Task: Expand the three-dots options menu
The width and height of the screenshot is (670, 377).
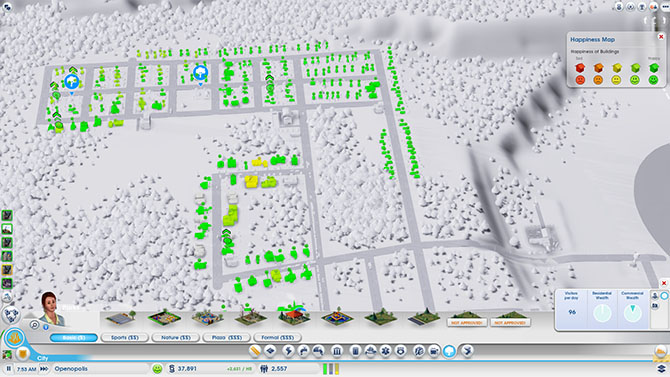Action: tap(665, 6)
